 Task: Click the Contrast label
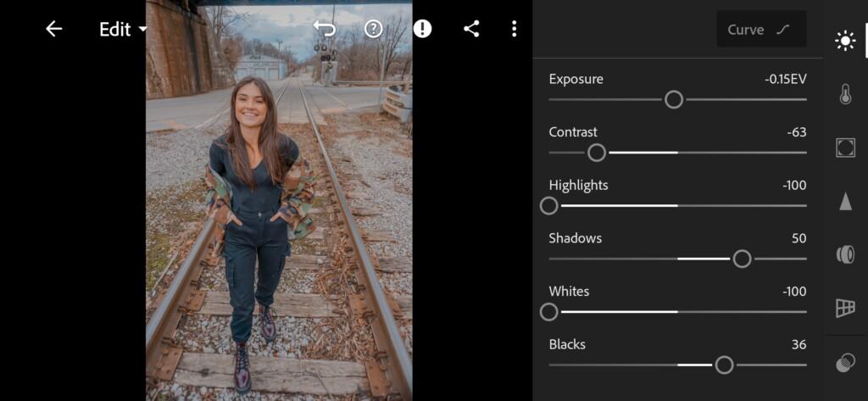coord(573,132)
